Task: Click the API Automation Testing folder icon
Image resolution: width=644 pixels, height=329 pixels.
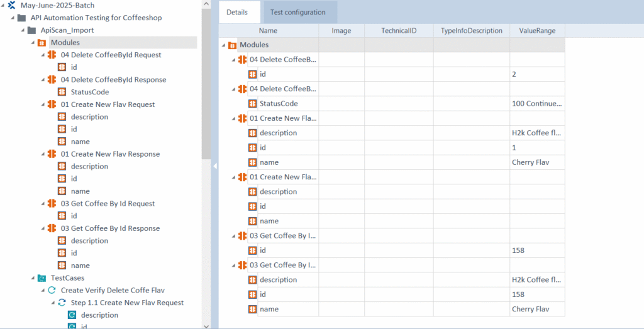Action: click(22, 18)
